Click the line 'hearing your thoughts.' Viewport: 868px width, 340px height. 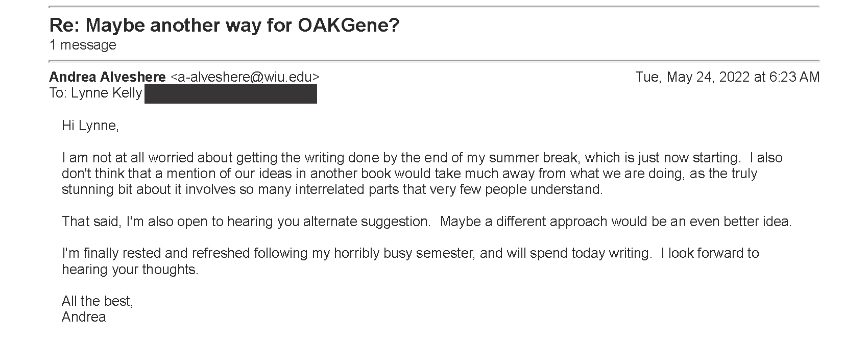pos(130,270)
